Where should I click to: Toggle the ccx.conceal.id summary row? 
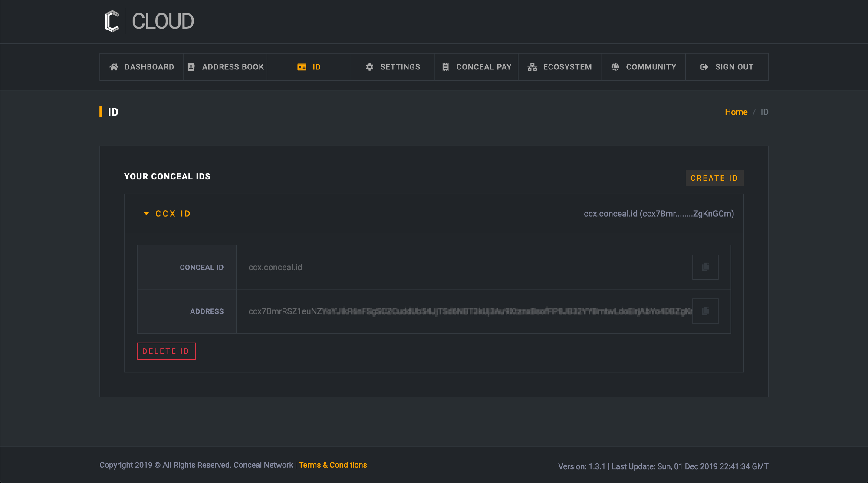point(658,214)
